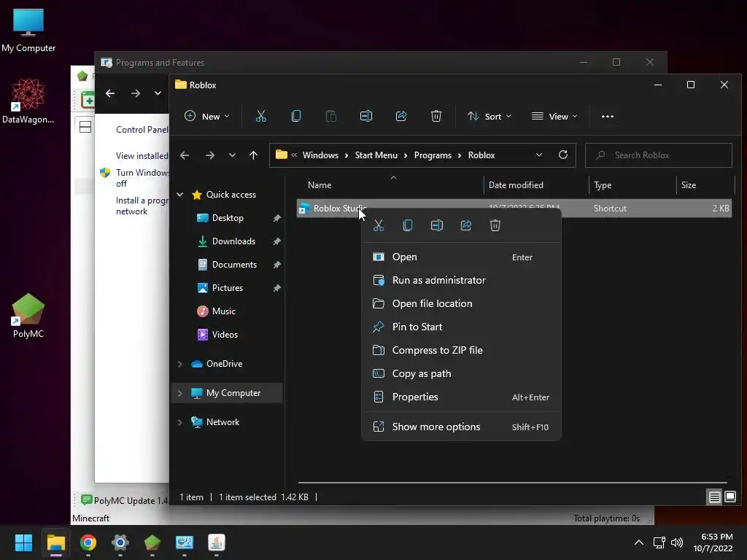Screen dimensions: 747x560
Task: Click the Rename icon in Explorer toolbar
Action: click(366, 116)
